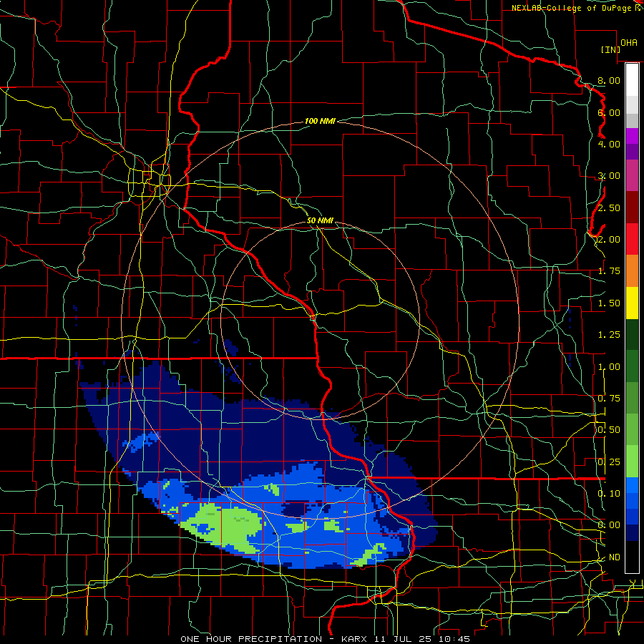This screenshot has width=644, height=644.
Task: Click the black ND swatch in legend
Action: (x=632, y=557)
